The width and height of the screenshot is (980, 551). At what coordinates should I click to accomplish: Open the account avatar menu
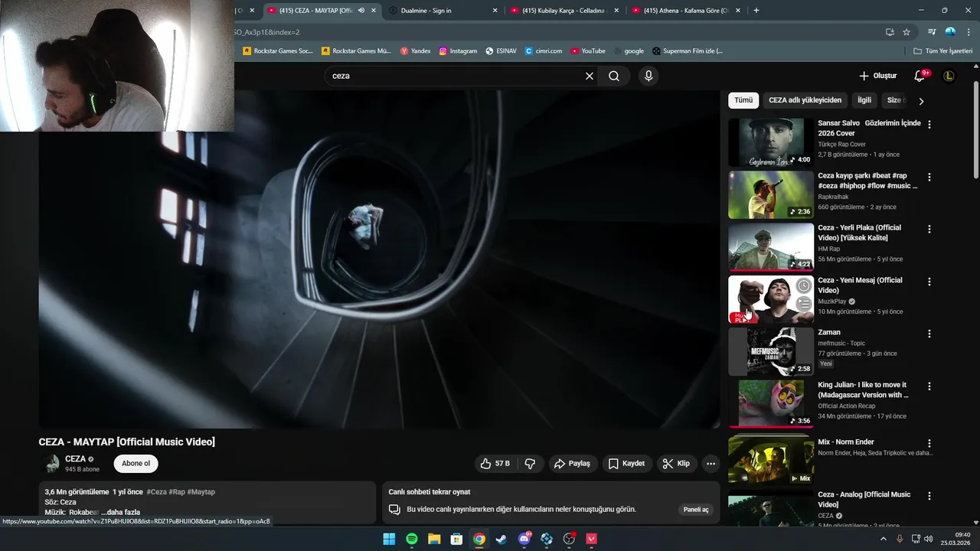[949, 76]
